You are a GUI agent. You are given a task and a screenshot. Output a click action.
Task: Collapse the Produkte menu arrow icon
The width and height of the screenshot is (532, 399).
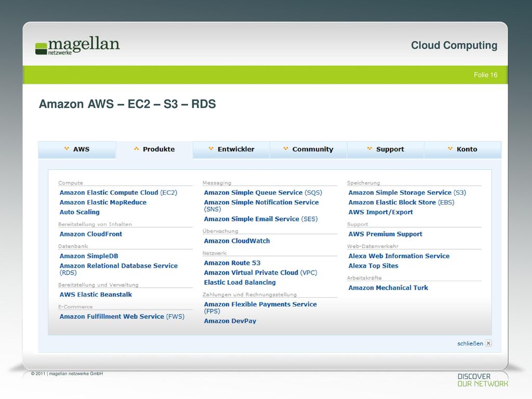(137, 149)
